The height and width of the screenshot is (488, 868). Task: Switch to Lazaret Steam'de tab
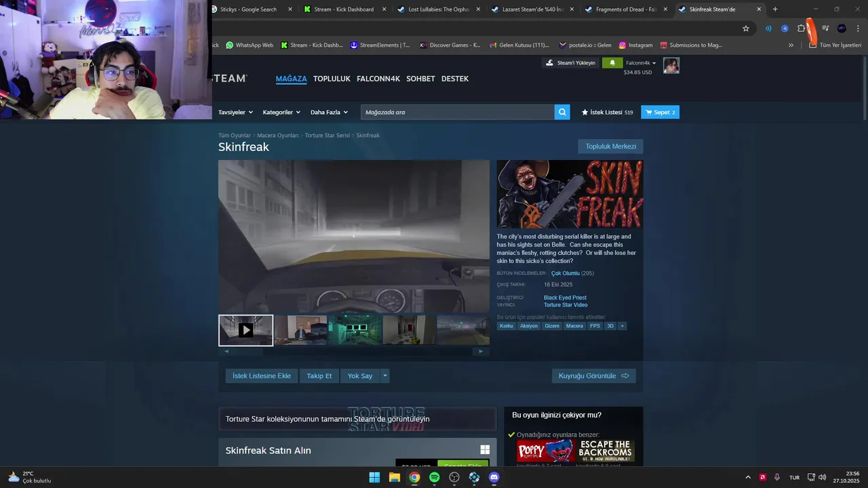click(532, 9)
